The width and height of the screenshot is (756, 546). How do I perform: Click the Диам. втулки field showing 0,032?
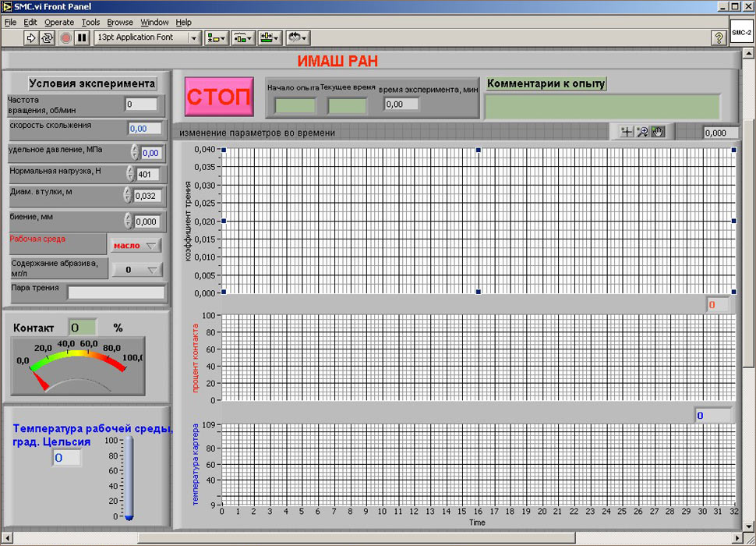147,197
